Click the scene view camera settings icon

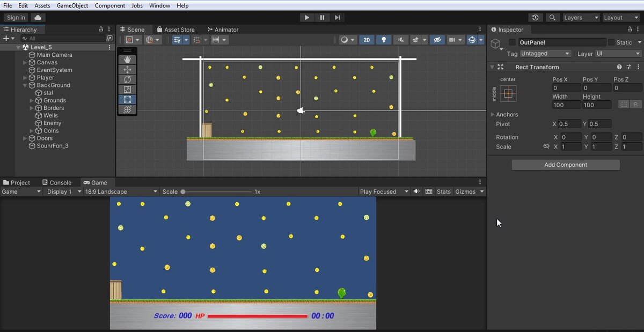(x=452, y=40)
